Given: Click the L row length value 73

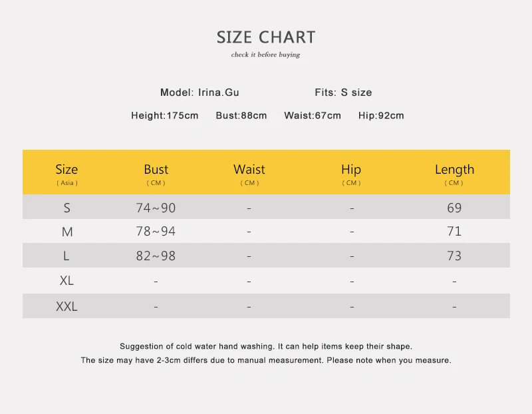Looking at the screenshot, I should 454,256.
